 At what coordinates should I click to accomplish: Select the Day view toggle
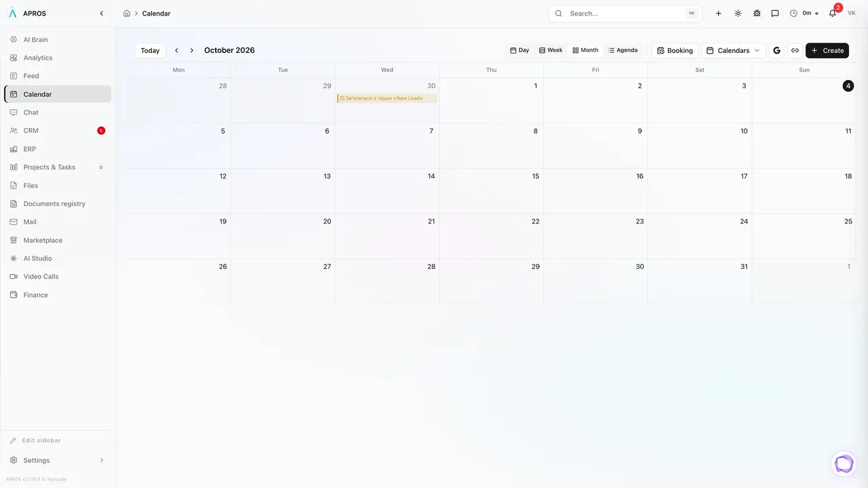point(519,50)
